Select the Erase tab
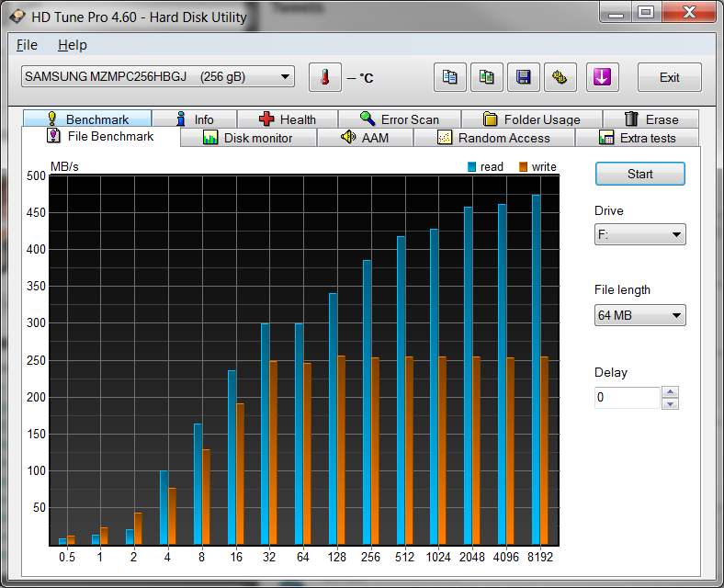 (x=650, y=119)
